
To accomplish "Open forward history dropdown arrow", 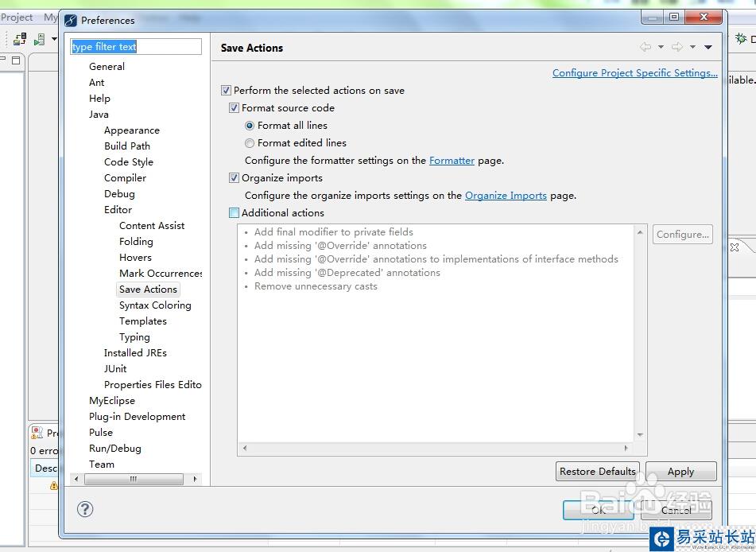I will click(693, 47).
